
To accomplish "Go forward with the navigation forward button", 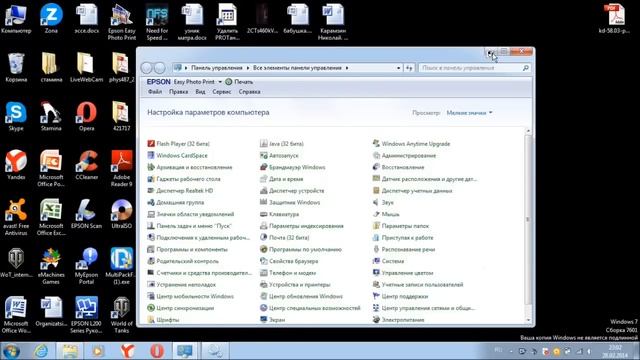I will click(x=160, y=68).
